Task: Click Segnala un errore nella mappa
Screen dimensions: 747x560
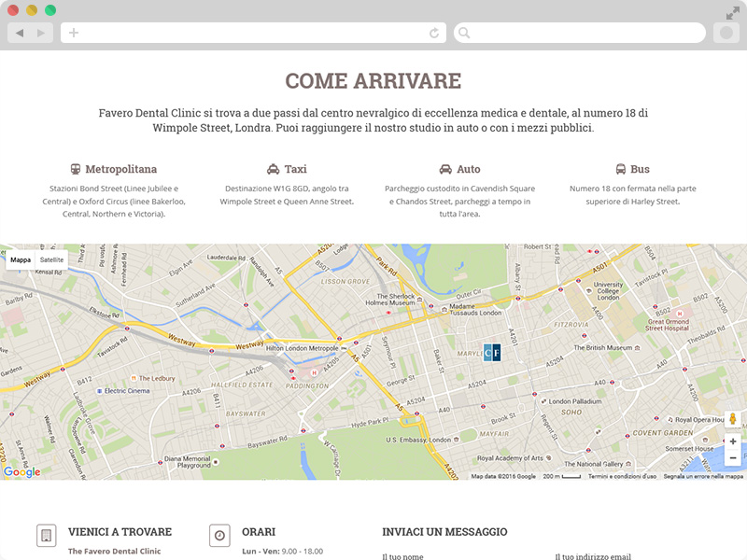Action: pos(703,476)
